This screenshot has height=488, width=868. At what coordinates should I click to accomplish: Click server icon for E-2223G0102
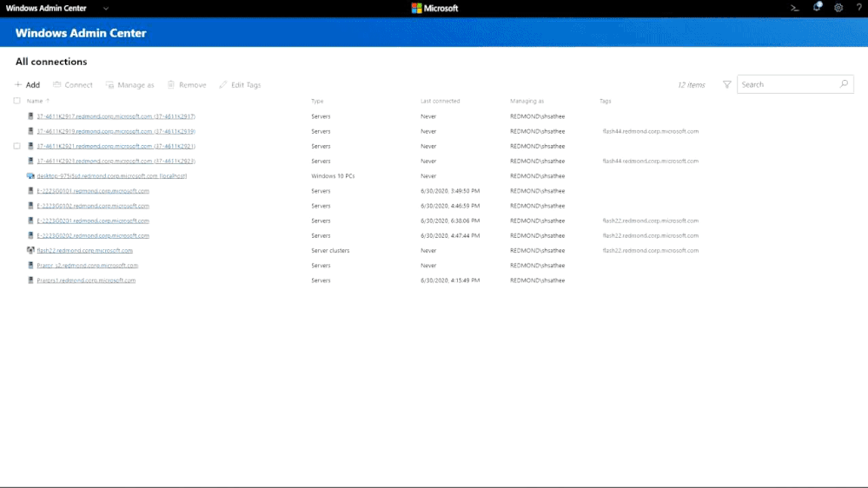click(30, 206)
